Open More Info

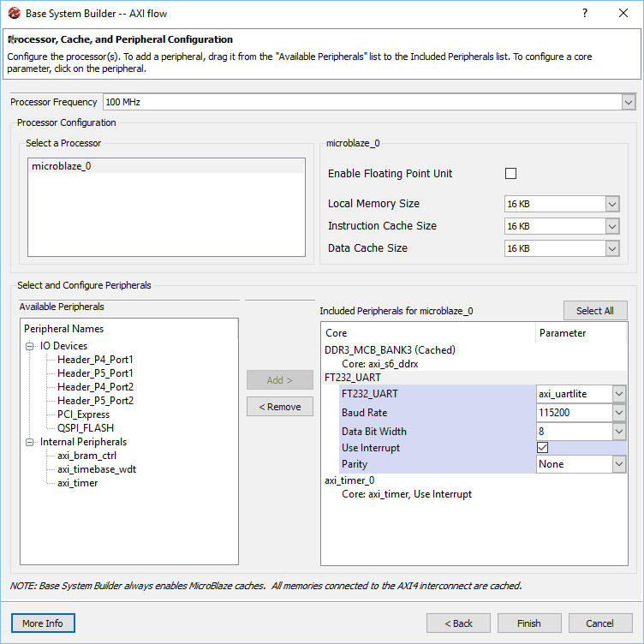pos(43,623)
